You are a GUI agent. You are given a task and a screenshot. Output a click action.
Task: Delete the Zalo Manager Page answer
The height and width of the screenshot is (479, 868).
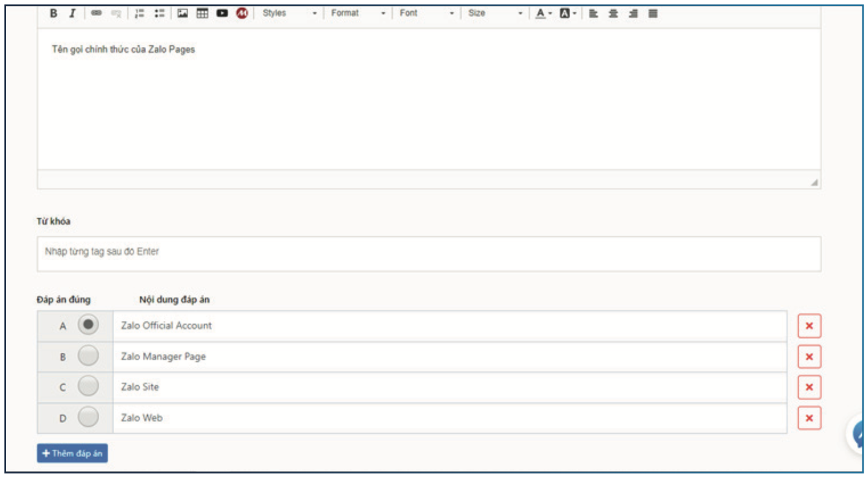(x=809, y=356)
